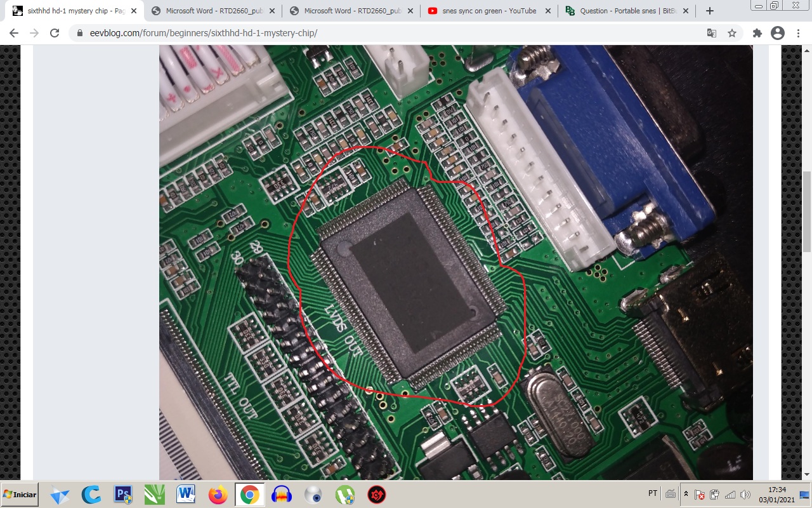
Task: Click the safely remove hardware tray icon
Action: tap(714, 495)
